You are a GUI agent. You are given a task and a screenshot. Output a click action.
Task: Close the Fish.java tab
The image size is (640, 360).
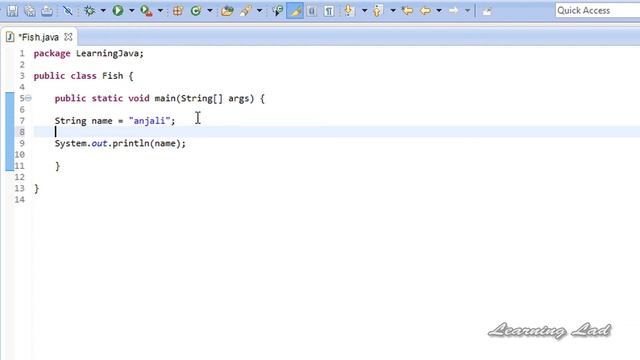point(68,37)
